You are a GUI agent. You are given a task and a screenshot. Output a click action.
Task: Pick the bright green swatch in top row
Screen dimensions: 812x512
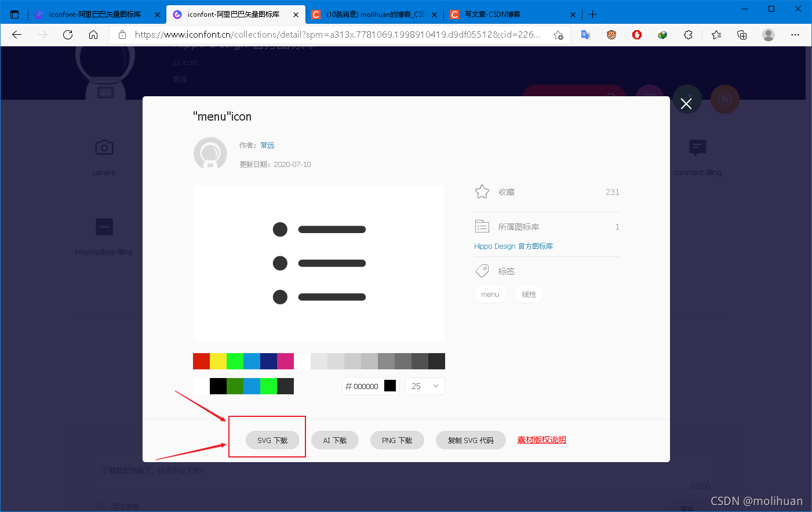[235, 361]
